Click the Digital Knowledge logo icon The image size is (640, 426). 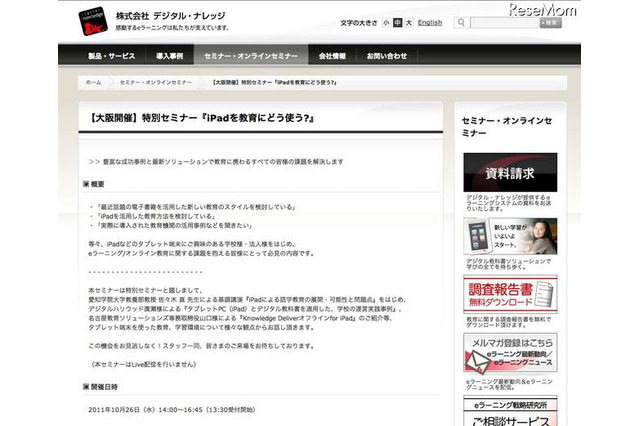(x=93, y=21)
